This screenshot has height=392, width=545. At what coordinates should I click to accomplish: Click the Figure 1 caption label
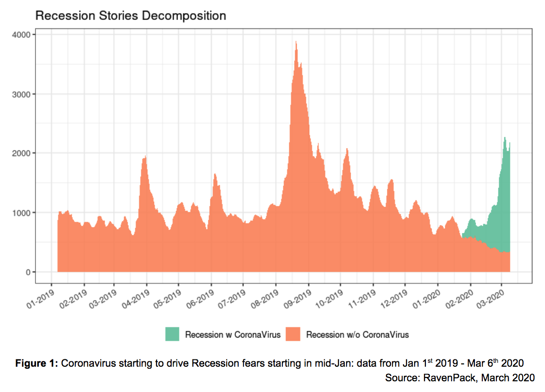coord(38,362)
